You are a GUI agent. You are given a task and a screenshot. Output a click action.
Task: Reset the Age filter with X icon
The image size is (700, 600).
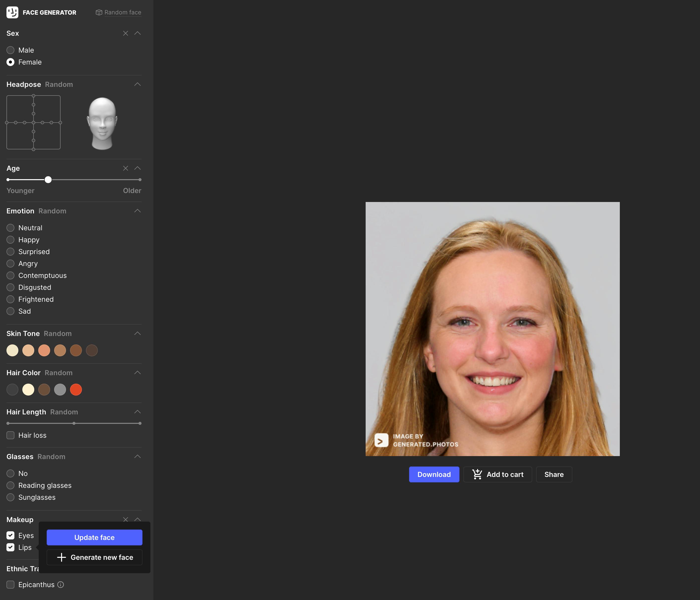[125, 168]
